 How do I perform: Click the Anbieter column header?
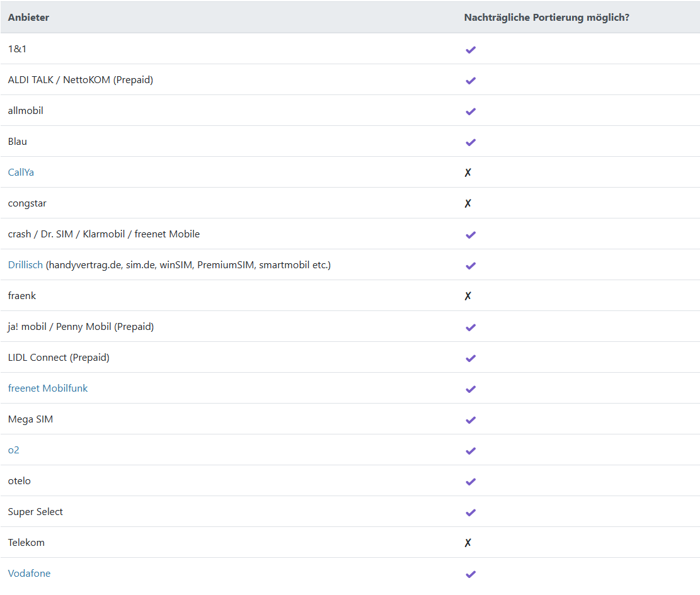[x=28, y=18]
